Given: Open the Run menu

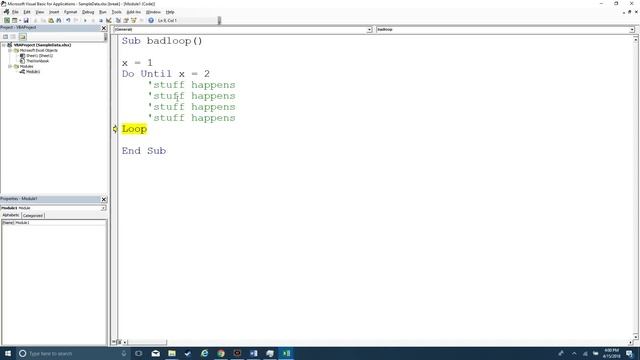Looking at the screenshot, I should (x=103, y=12).
